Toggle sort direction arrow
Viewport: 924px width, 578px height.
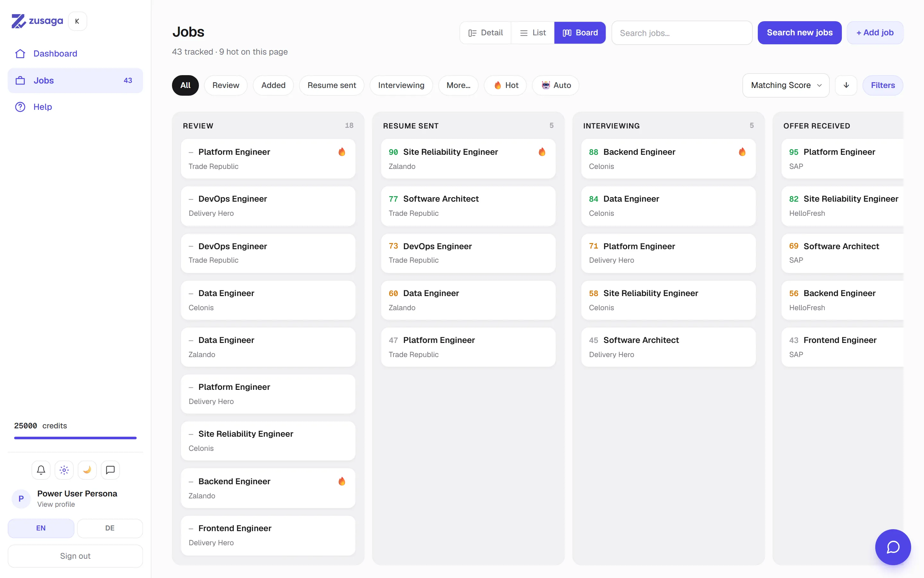pyautogui.click(x=846, y=85)
